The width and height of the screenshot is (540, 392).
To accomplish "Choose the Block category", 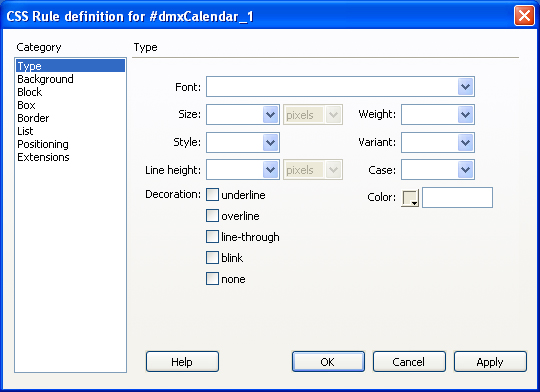I will point(30,92).
